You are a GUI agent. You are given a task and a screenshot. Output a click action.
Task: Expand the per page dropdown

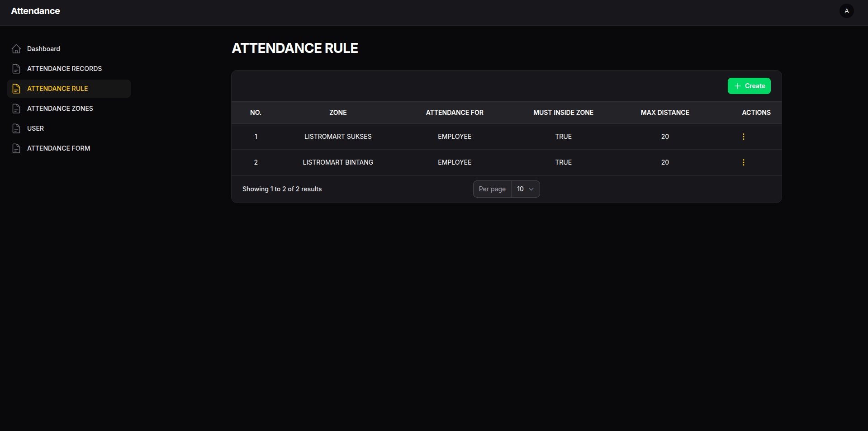[525, 189]
